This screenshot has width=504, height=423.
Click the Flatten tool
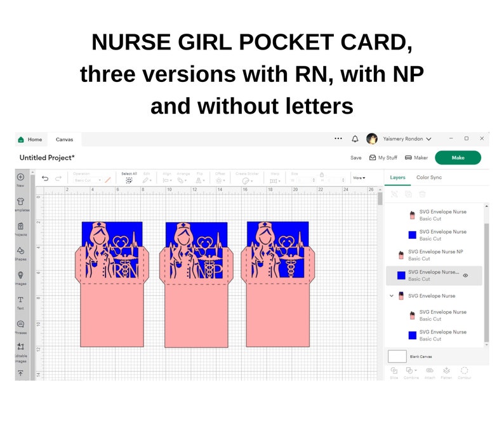click(446, 373)
